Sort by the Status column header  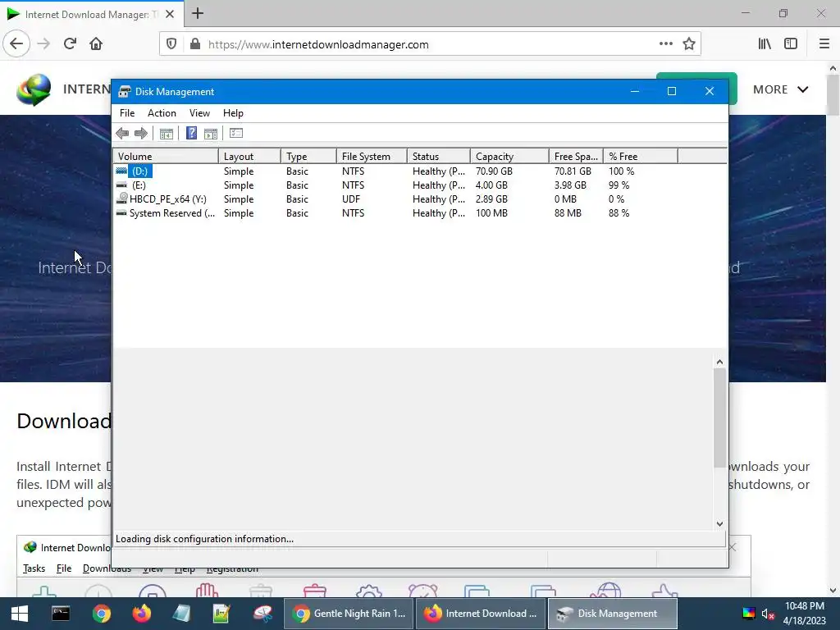pos(439,157)
